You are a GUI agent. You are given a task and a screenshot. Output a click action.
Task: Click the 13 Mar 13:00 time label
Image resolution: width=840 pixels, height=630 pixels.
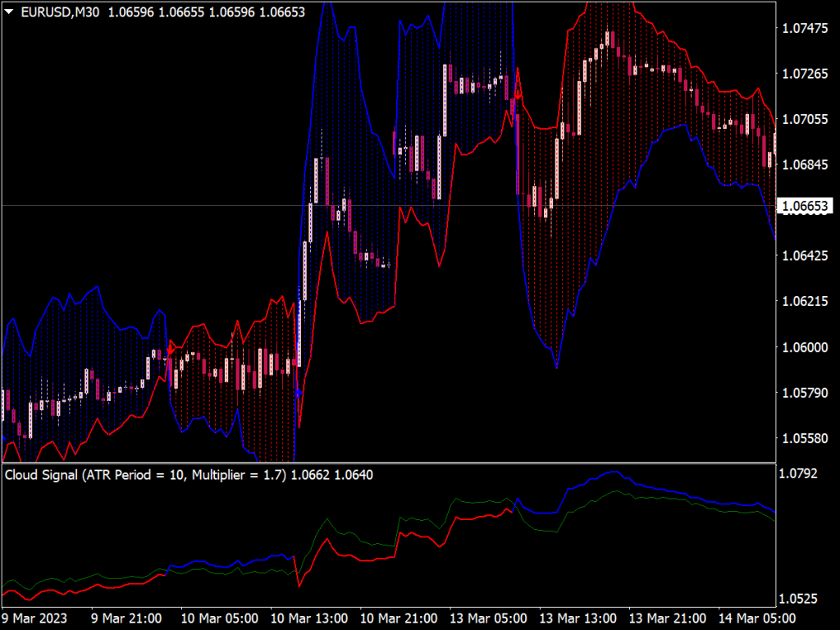(x=577, y=619)
